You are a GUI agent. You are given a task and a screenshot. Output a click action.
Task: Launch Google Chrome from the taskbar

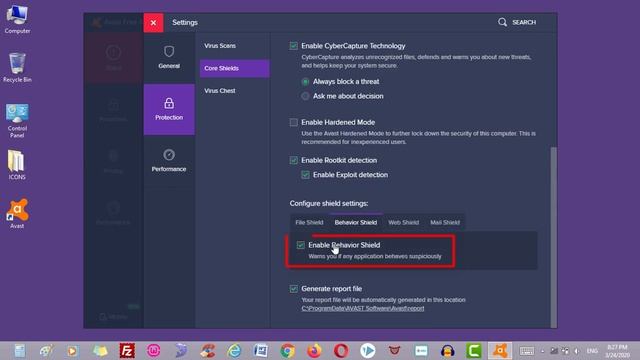tap(287, 351)
